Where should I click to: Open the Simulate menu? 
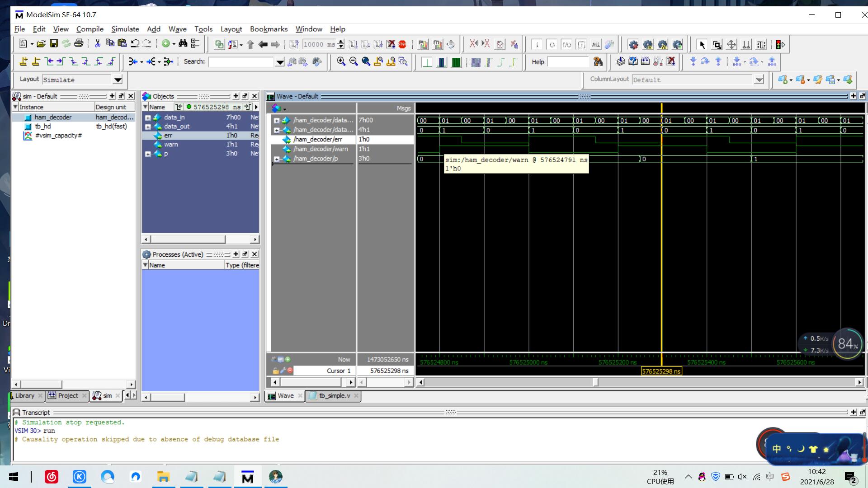point(125,29)
